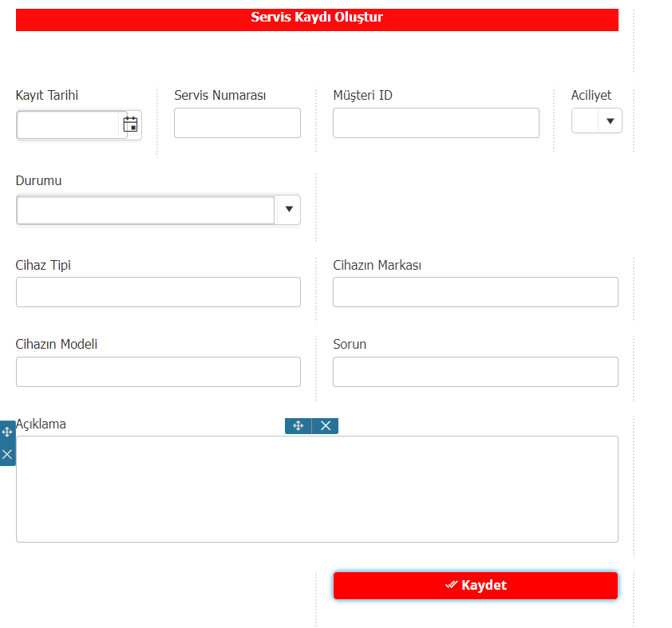The height and width of the screenshot is (628, 672).
Task: Click the Kaydet save button
Action: pyautogui.click(x=476, y=585)
